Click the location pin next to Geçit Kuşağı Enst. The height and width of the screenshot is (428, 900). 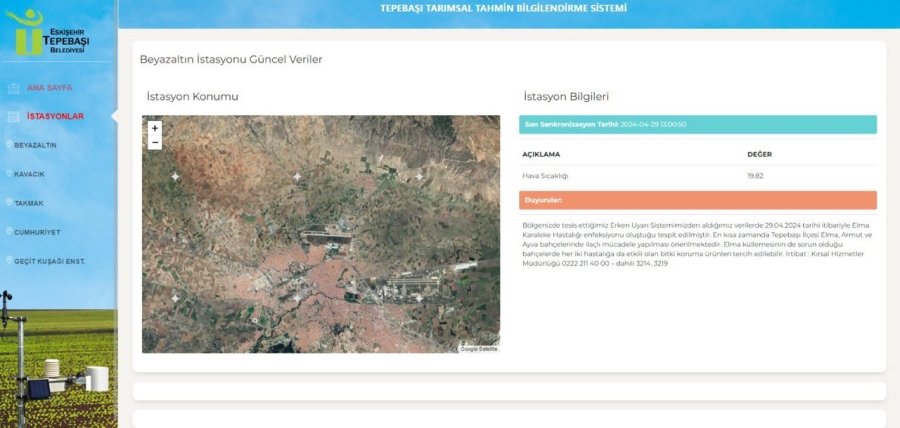tap(9, 261)
